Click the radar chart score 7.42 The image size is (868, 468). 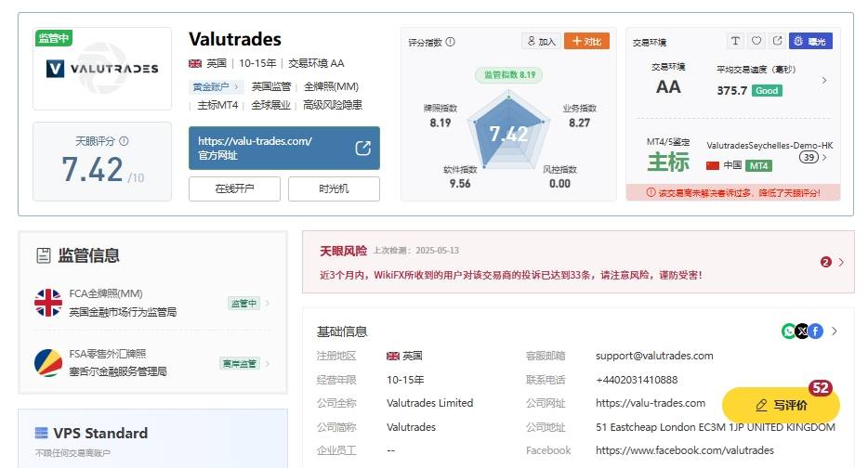(508, 134)
